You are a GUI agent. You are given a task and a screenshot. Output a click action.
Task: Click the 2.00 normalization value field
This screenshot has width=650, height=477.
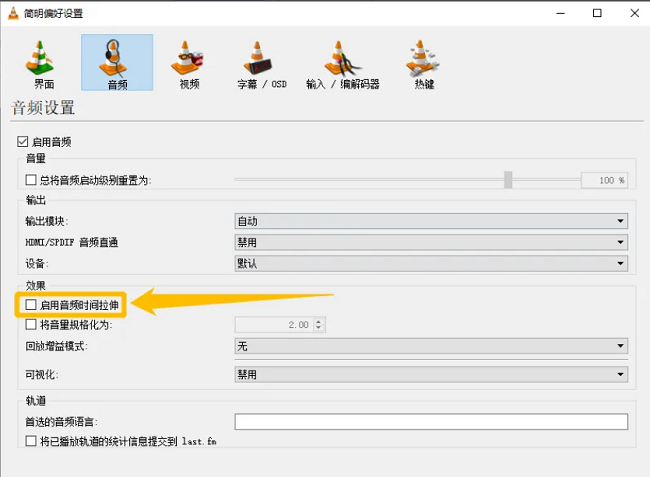(274, 325)
